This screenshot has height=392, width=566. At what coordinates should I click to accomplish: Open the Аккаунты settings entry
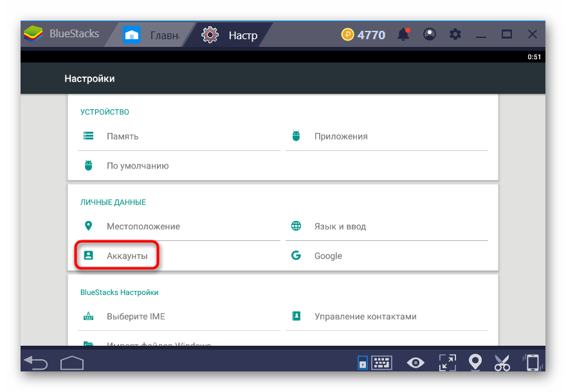tap(118, 256)
